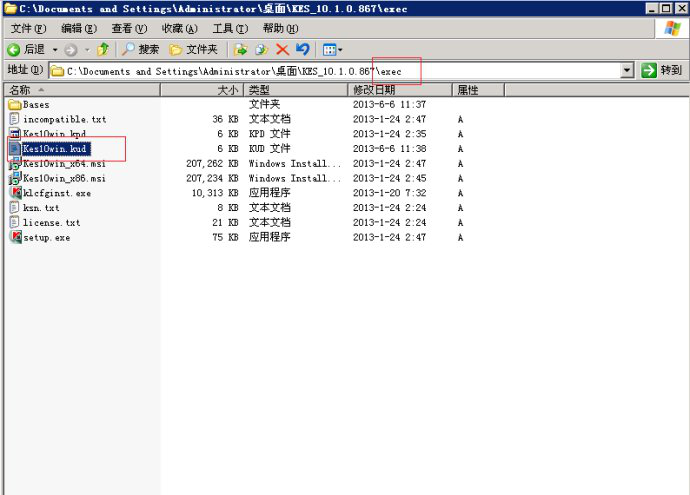
Task: Open the Search (搜索) toolbar button
Action: coord(140,49)
